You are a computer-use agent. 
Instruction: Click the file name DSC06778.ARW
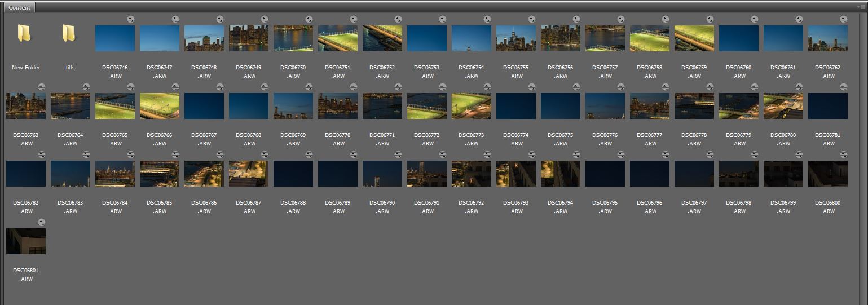coord(694,139)
